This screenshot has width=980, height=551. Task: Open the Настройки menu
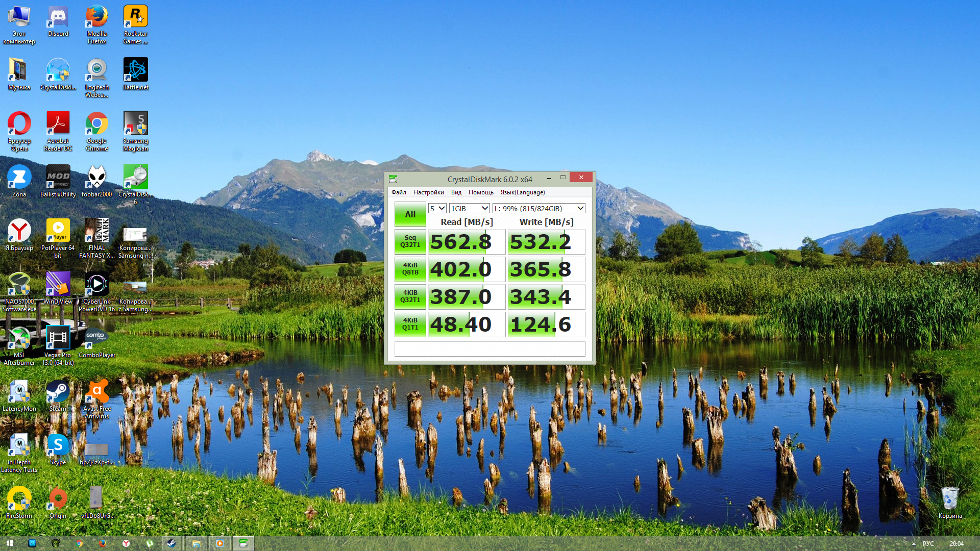[428, 192]
